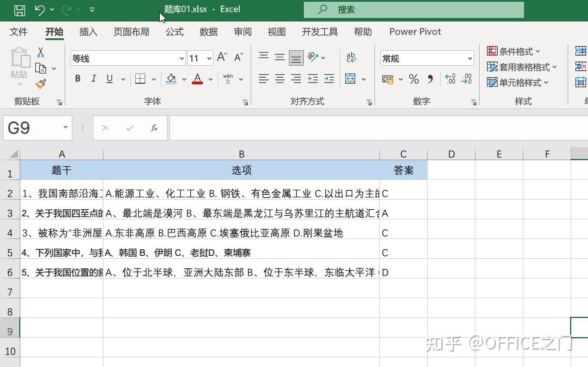Click the 套用表格格式 button

pyautogui.click(x=521, y=67)
